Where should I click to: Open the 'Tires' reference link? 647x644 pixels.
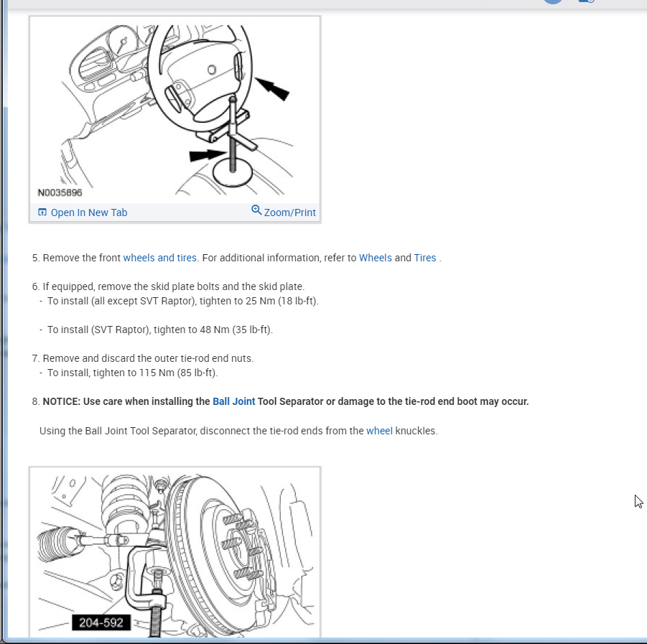(425, 258)
